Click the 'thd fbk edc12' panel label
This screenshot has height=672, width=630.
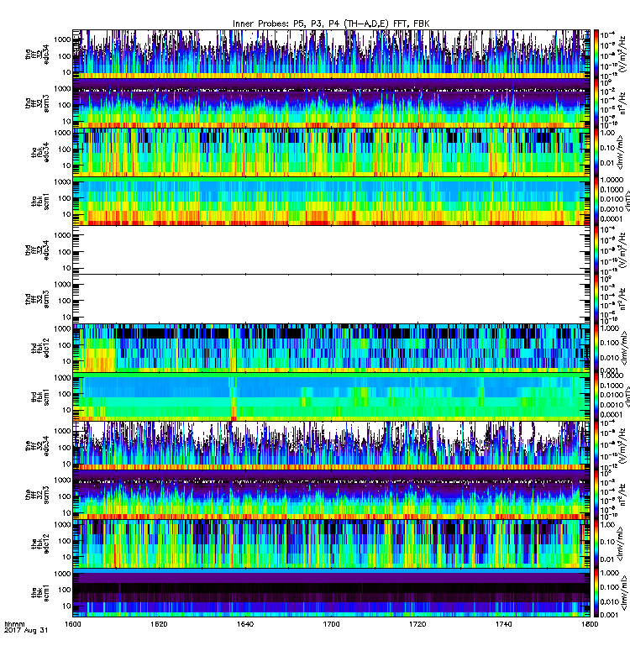[40, 346]
